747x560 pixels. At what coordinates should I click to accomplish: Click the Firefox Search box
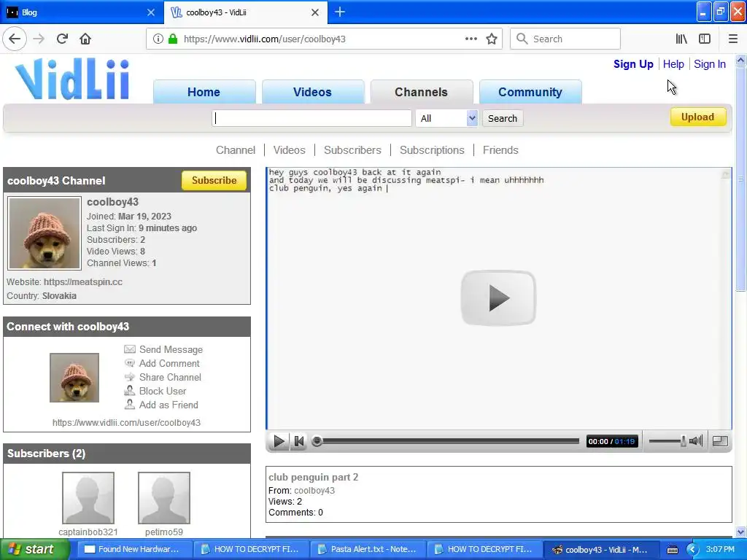(x=565, y=39)
